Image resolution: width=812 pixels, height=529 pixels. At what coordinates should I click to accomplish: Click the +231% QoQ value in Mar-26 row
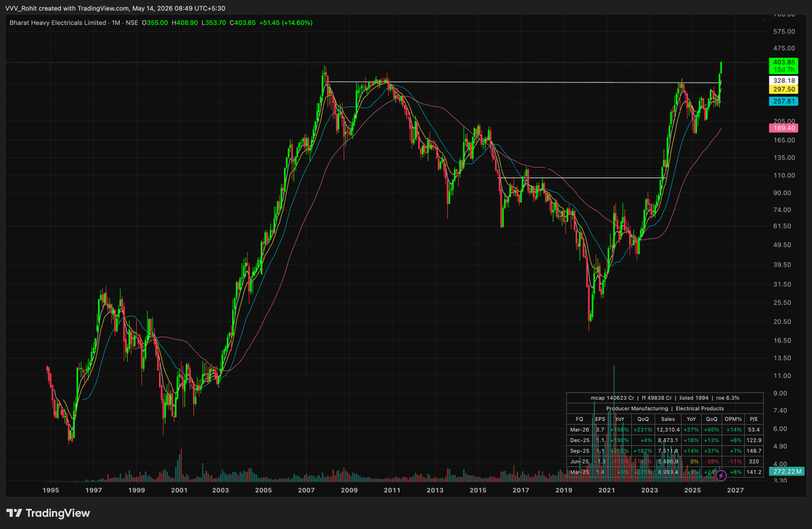click(x=643, y=430)
